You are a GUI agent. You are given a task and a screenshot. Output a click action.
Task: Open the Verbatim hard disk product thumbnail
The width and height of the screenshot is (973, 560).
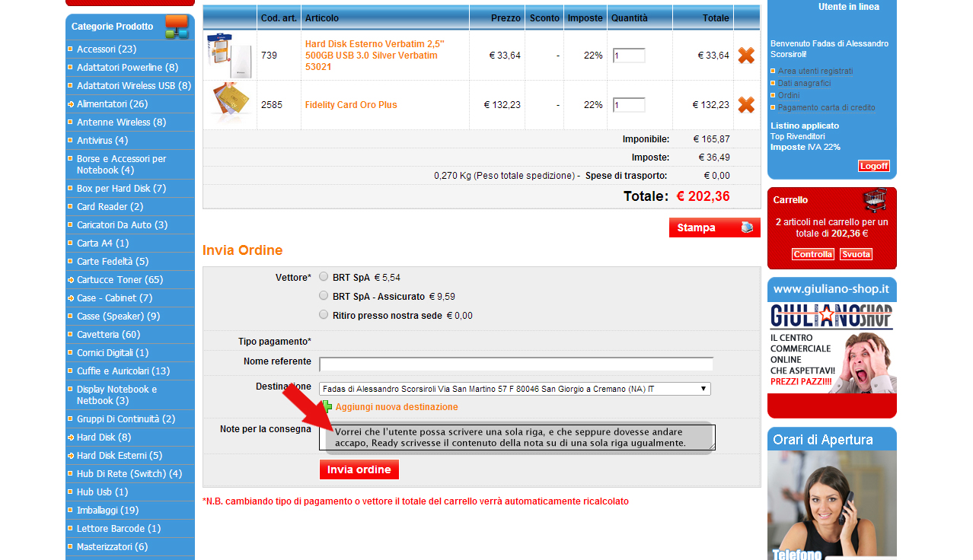pos(228,56)
